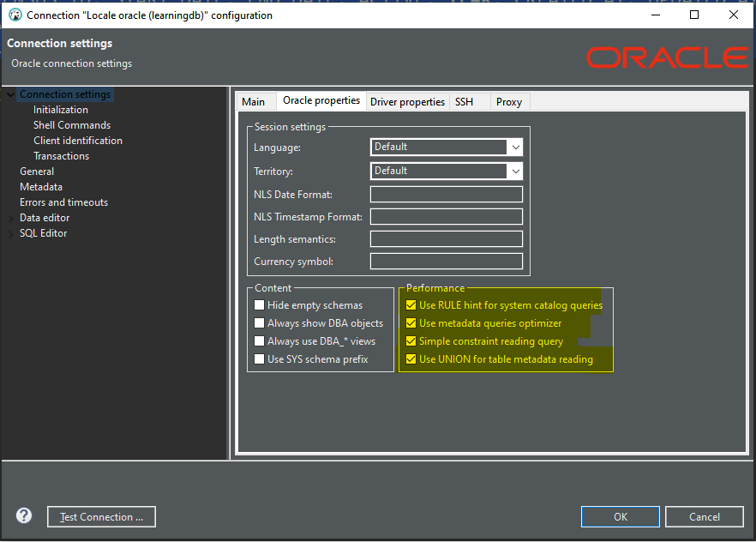
Task: Focus the Length semantics field
Action: pos(447,238)
